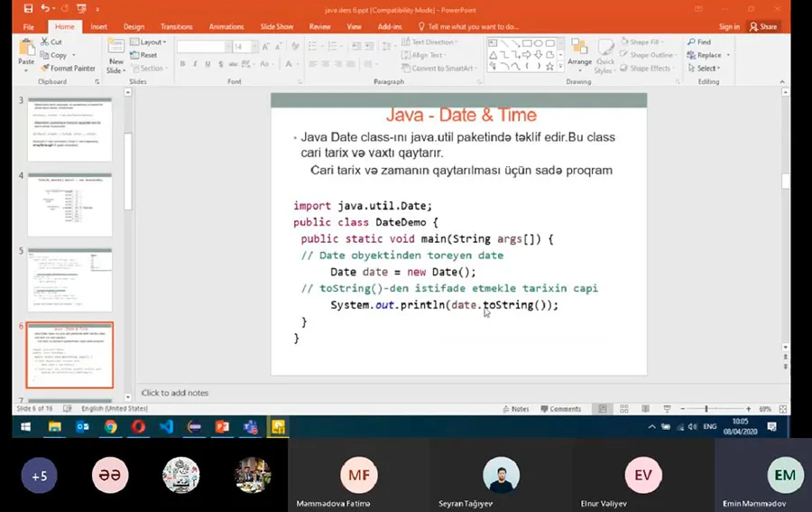Image resolution: width=812 pixels, height=512 pixels.
Task: Expand the Select dropdown in Editing
Action: point(705,68)
